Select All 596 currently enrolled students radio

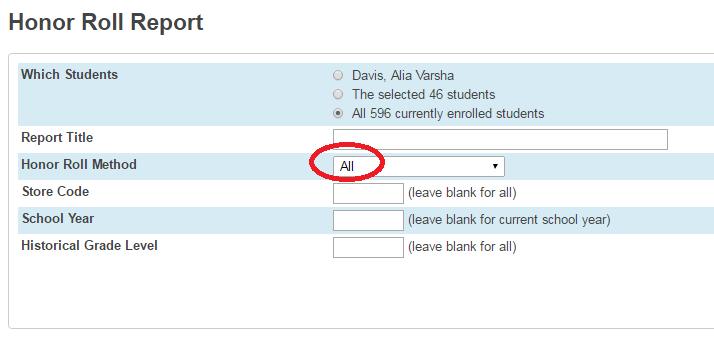pos(338,113)
